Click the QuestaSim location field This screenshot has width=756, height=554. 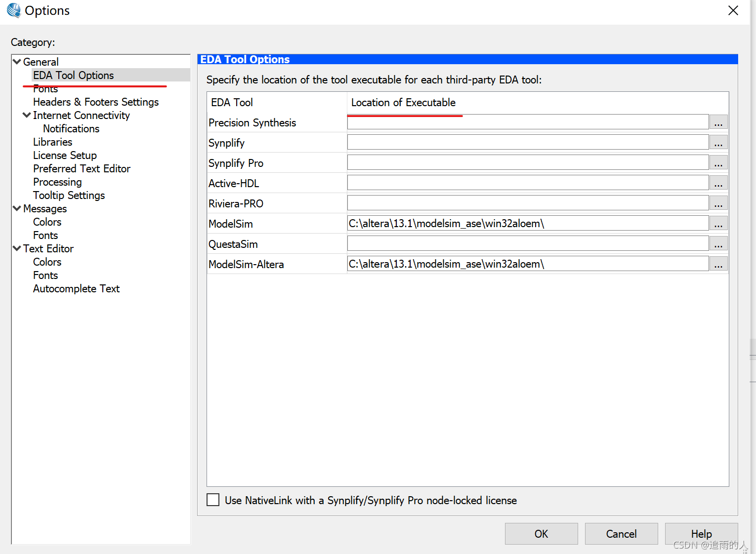528,243
